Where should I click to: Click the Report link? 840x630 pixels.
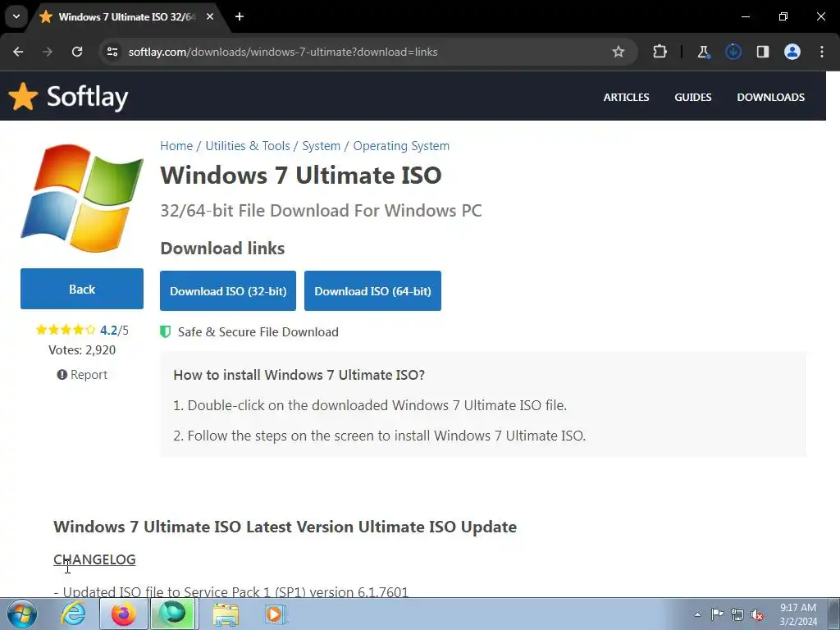(x=82, y=374)
